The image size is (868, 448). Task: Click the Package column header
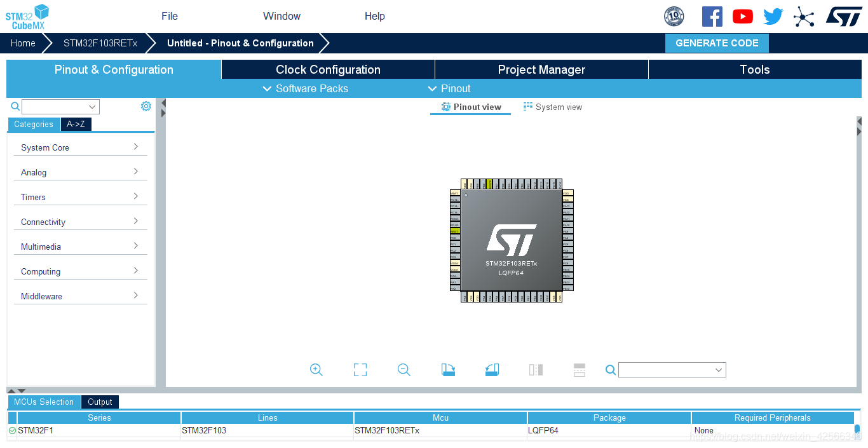pos(609,417)
